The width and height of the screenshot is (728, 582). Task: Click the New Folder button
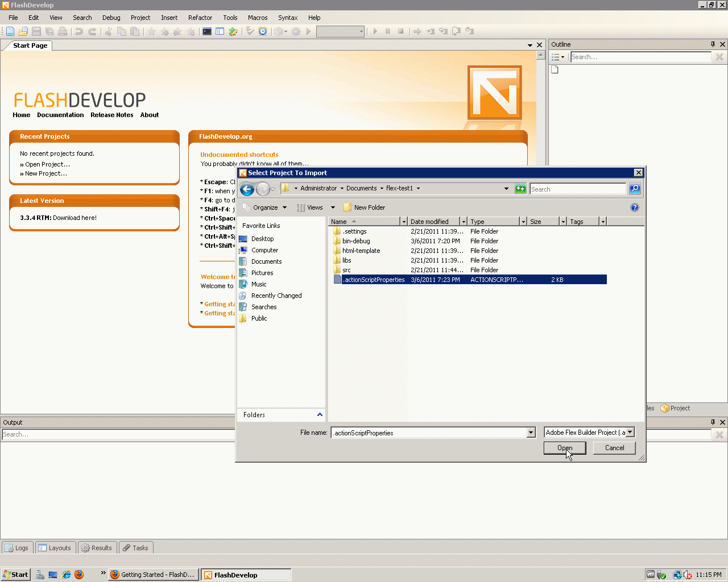[365, 207]
